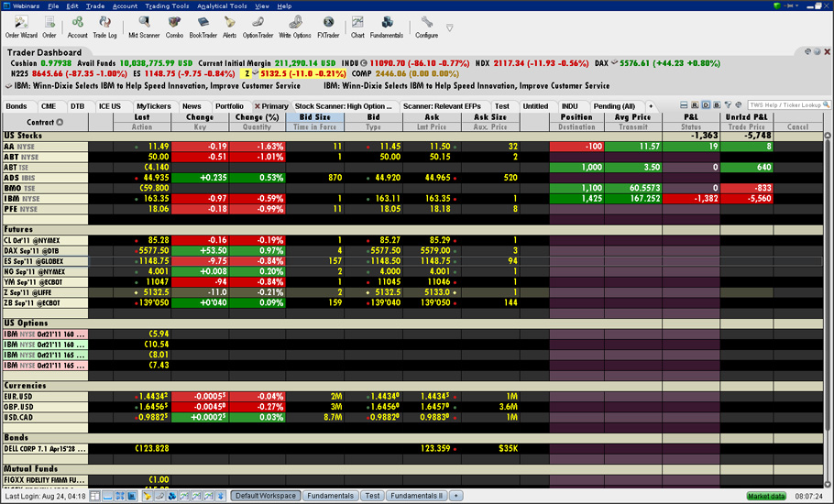Open the Account window icon
The width and height of the screenshot is (834, 504).
point(77,27)
